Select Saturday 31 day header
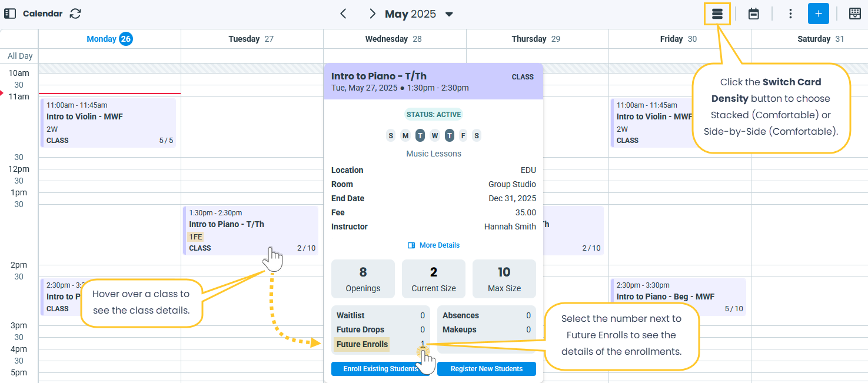The height and width of the screenshot is (383, 868). point(820,39)
